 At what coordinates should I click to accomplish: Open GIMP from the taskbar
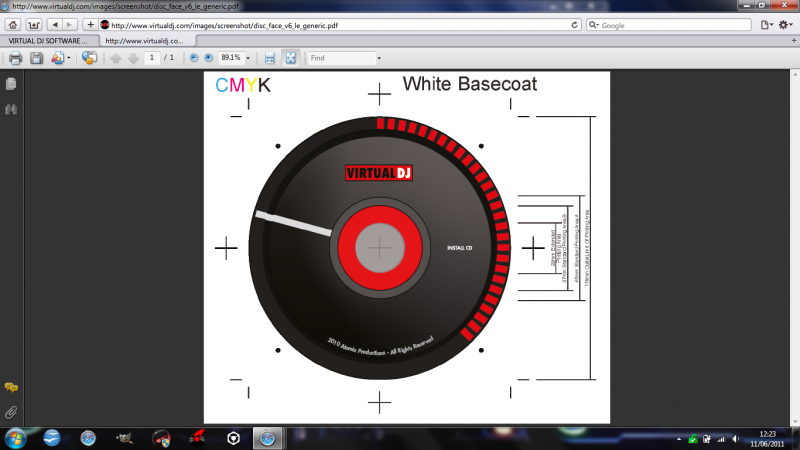coord(124,438)
